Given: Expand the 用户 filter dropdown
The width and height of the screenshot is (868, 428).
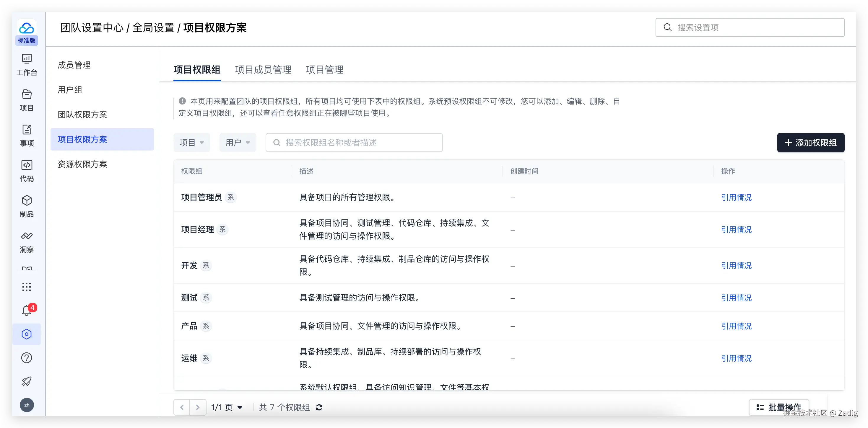Looking at the screenshot, I should [x=238, y=143].
